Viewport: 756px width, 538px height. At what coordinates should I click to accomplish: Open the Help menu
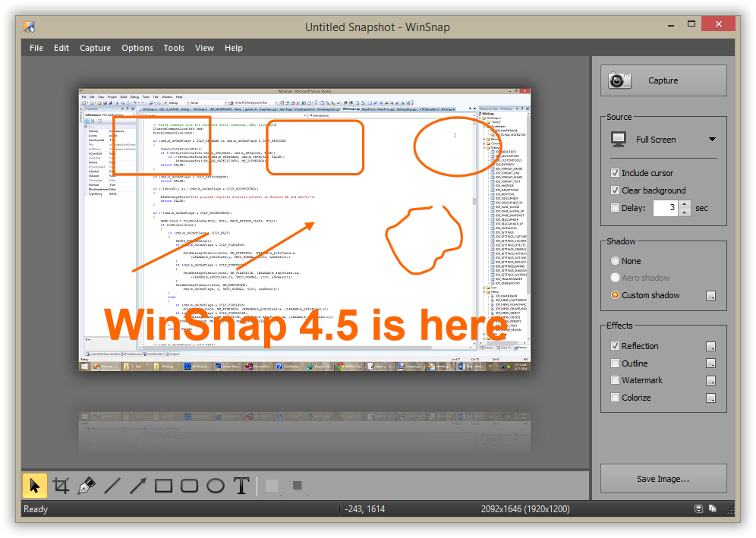pyautogui.click(x=233, y=48)
